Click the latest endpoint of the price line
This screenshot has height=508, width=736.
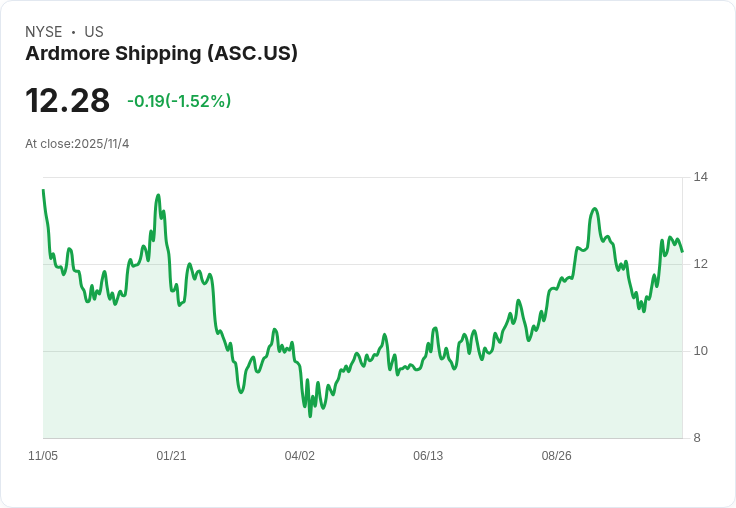[x=682, y=251]
